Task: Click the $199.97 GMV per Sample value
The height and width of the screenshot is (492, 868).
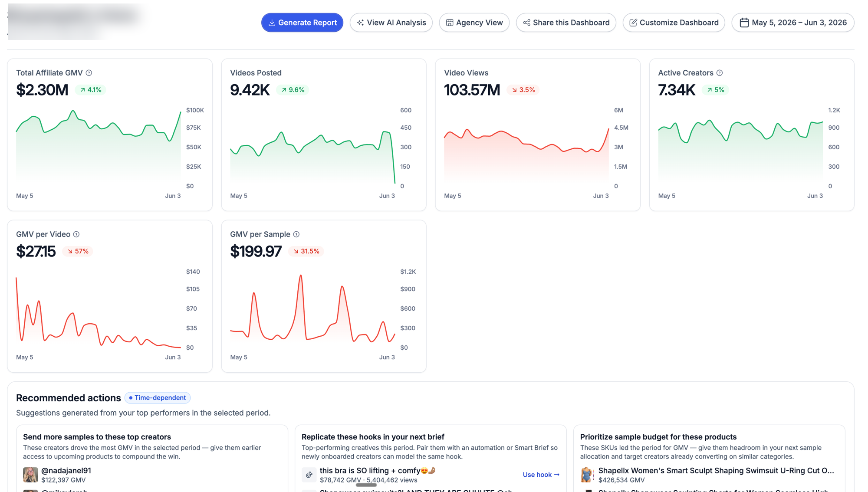Action: pyautogui.click(x=256, y=251)
